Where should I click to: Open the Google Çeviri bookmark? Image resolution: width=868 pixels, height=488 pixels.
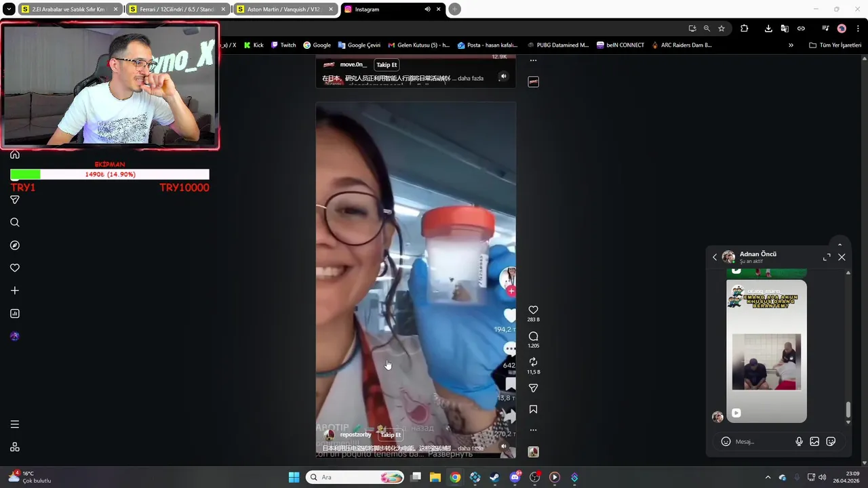click(359, 45)
